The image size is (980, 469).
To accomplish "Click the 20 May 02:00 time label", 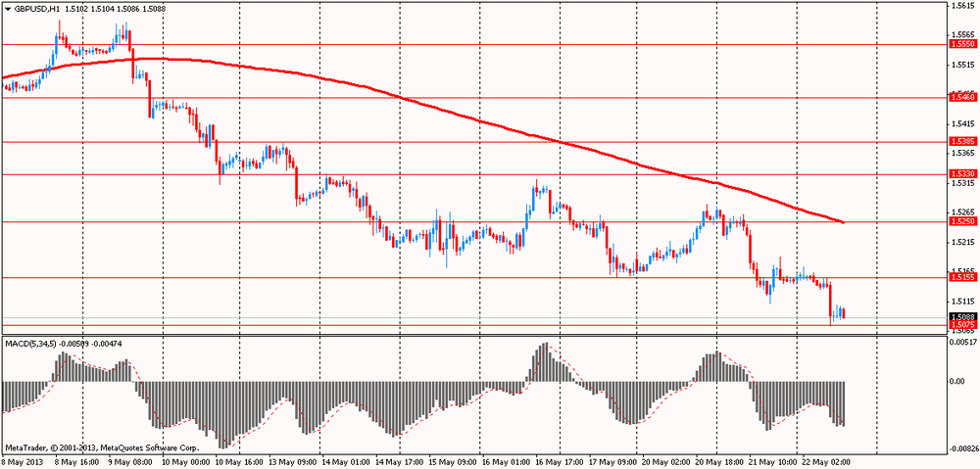I will (665, 462).
